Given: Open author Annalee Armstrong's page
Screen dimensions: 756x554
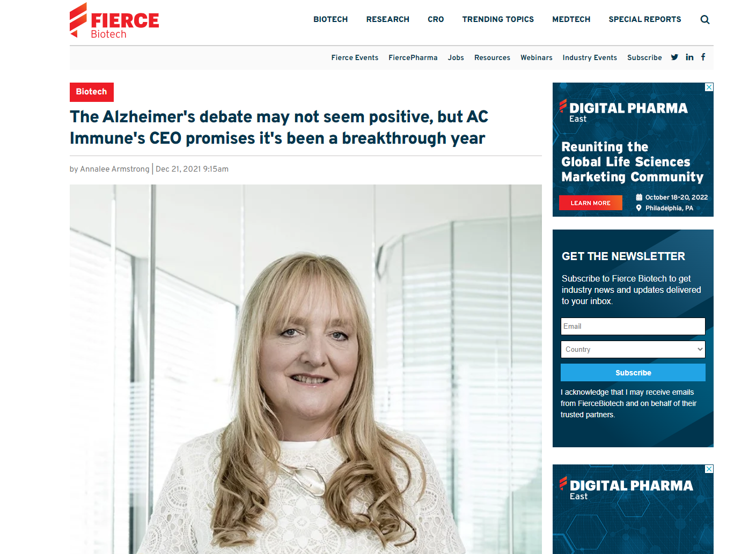Looking at the screenshot, I should click(115, 169).
